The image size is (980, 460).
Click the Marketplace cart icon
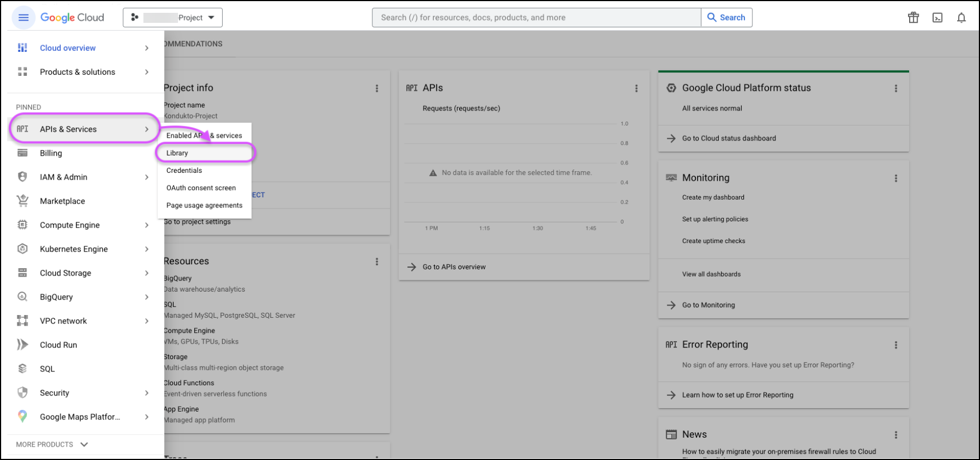(22, 201)
